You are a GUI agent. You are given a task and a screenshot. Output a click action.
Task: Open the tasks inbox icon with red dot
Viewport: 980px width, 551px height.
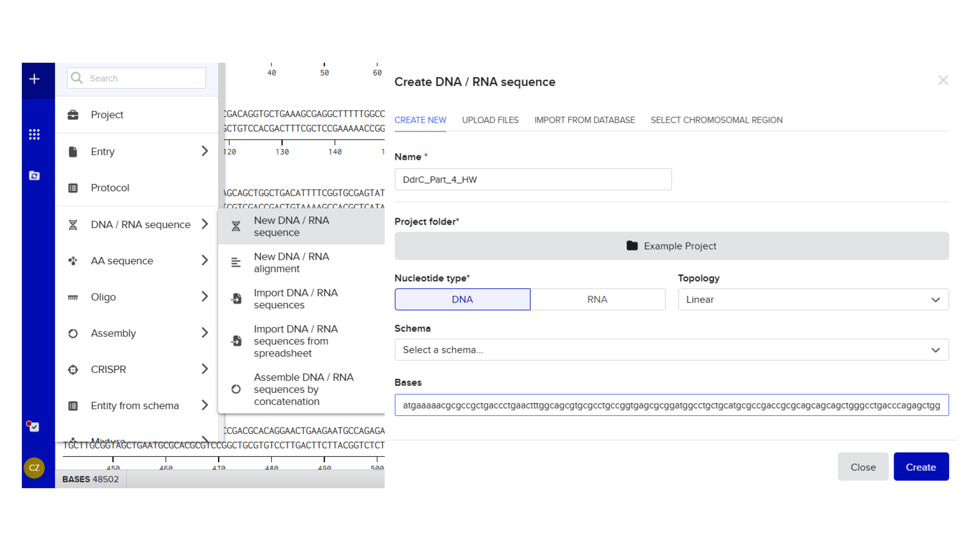point(33,427)
